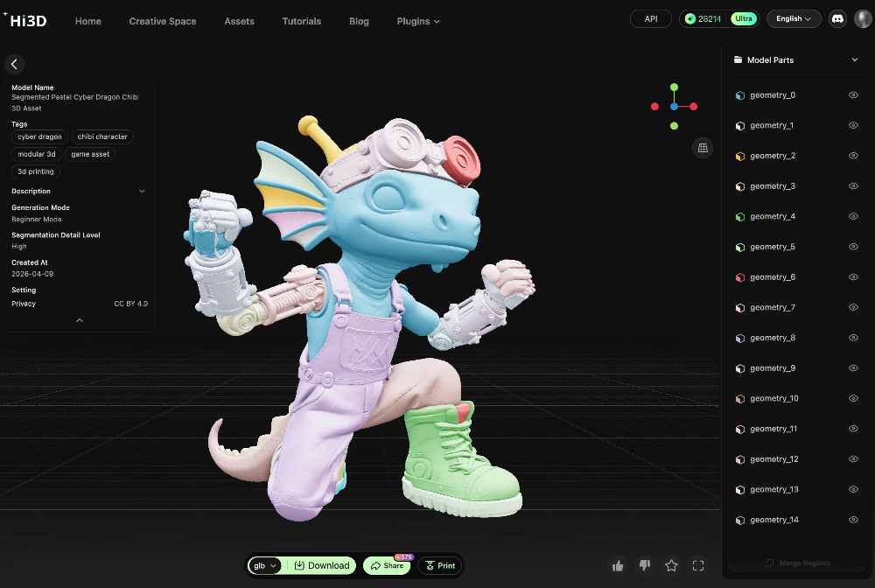Open the user profile avatar
The height and width of the screenshot is (588, 875).
[863, 18]
